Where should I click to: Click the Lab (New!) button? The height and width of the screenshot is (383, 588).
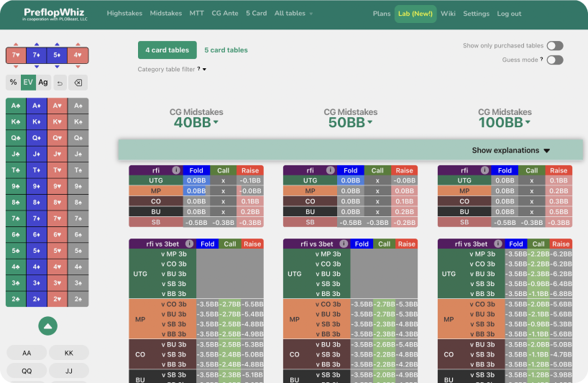pyautogui.click(x=415, y=14)
